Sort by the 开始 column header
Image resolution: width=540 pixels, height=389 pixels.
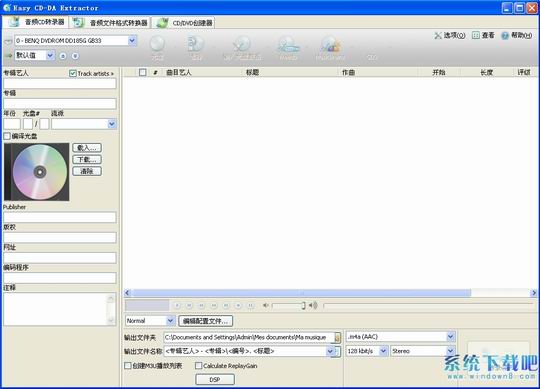click(439, 73)
